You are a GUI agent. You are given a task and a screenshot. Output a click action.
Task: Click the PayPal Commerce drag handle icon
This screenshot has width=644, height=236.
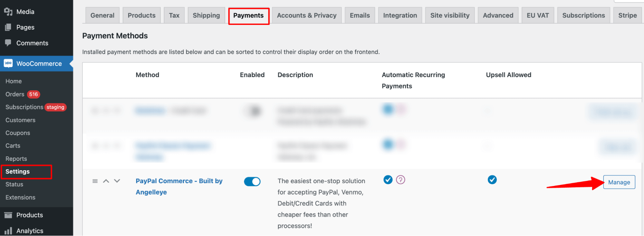pyautogui.click(x=95, y=181)
